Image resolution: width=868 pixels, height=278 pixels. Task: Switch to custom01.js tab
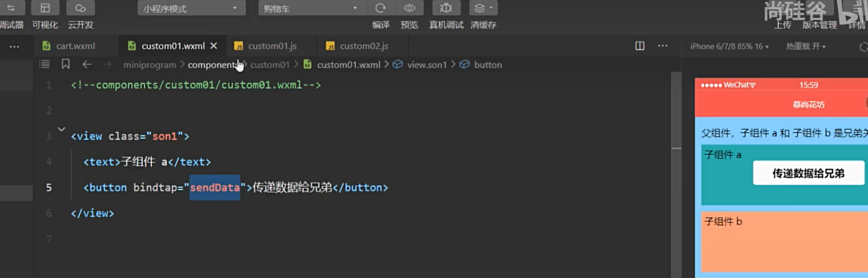click(272, 46)
